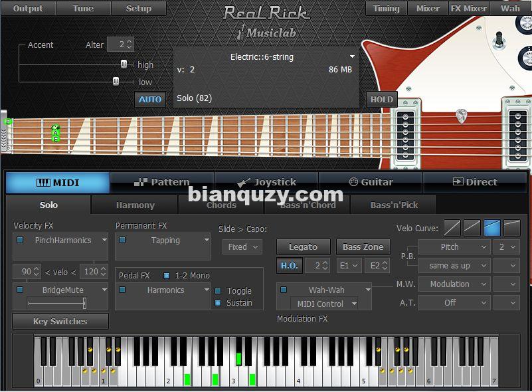Screen dimensions: 532x392
Task: Open the FX Mixer panel
Action: coord(468,8)
